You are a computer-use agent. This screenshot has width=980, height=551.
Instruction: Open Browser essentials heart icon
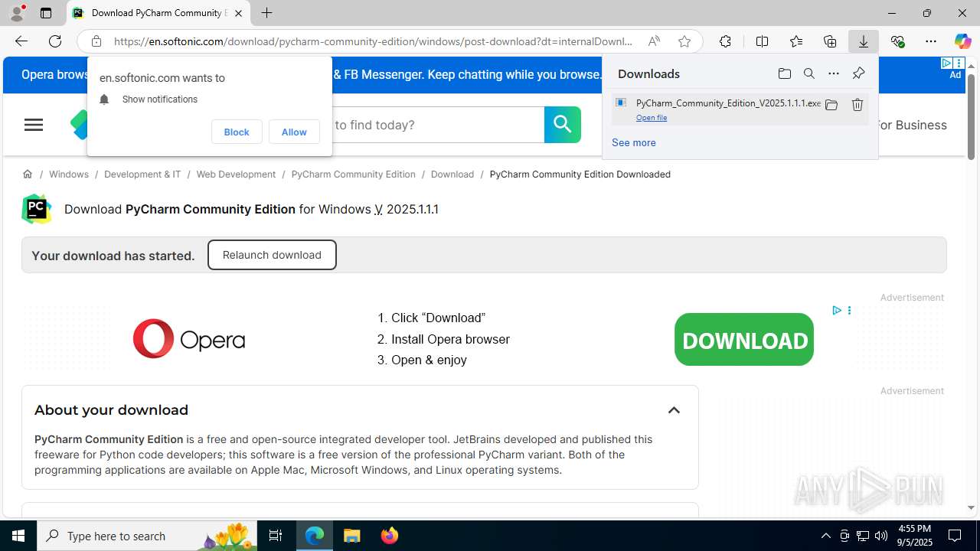pos(897,41)
